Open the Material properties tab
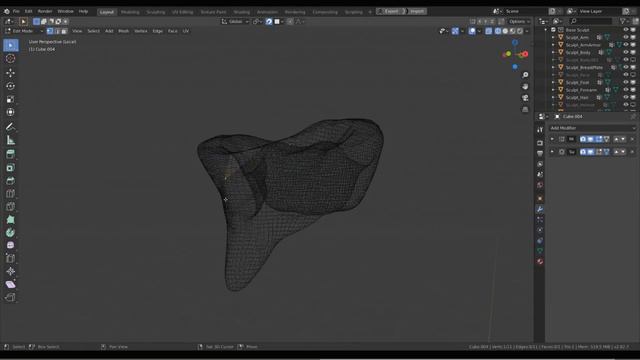This screenshot has width=640, height=360. tap(540, 261)
